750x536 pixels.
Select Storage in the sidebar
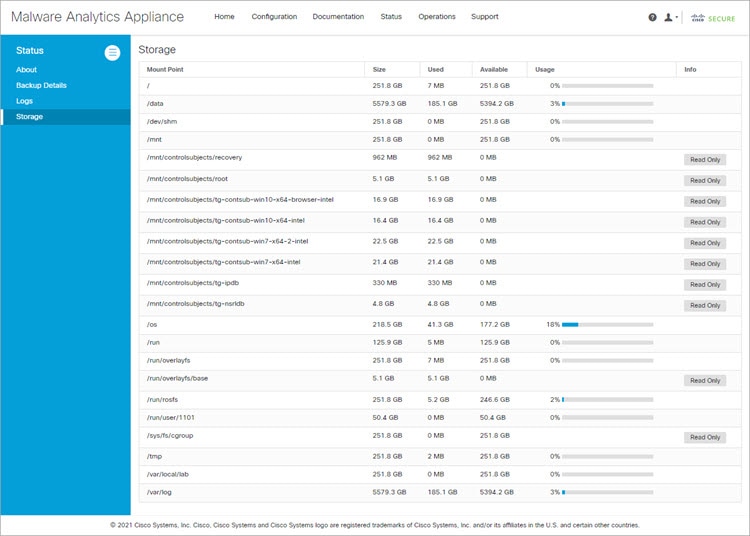66,117
